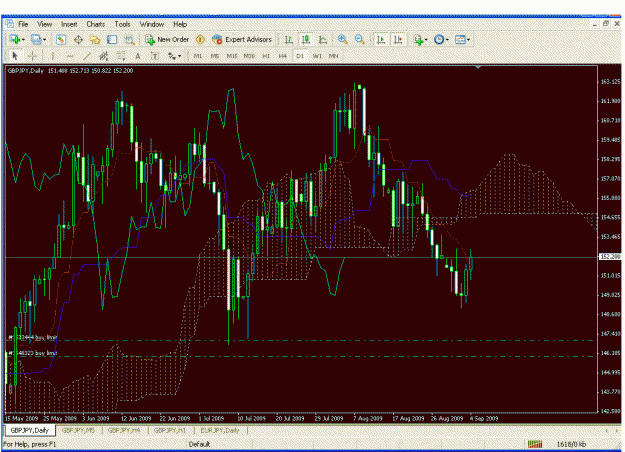Image resolution: width=625 pixels, height=452 pixels.
Task: Switch to the EURJPY,Daily chart tab
Action: click(x=220, y=430)
